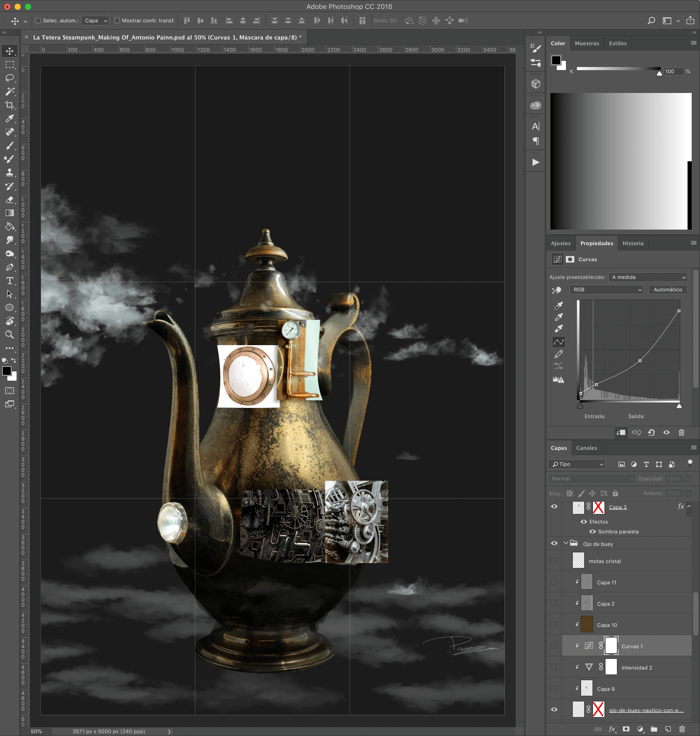Image resolution: width=700 pixels, height=736 pixels.
Task: Select the Hand tool
Action: click(10, 321)
